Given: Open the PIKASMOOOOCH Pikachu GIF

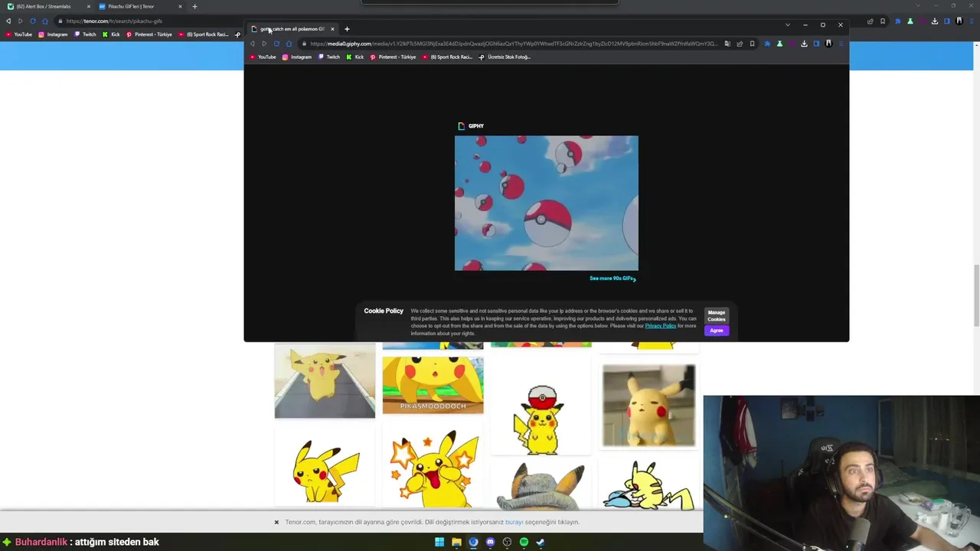Looking at the screenshot, I should 433,385.
